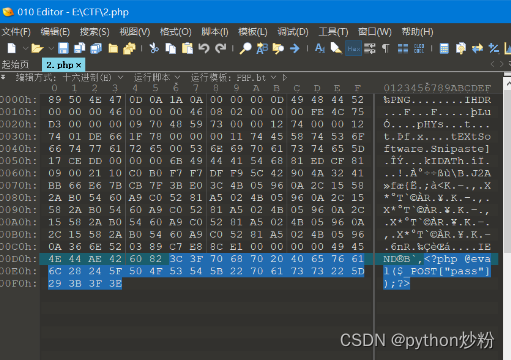Click hex byte 89 at offset 0000h
The height and width of the screenshot is (360, 511).
[55, 100]
